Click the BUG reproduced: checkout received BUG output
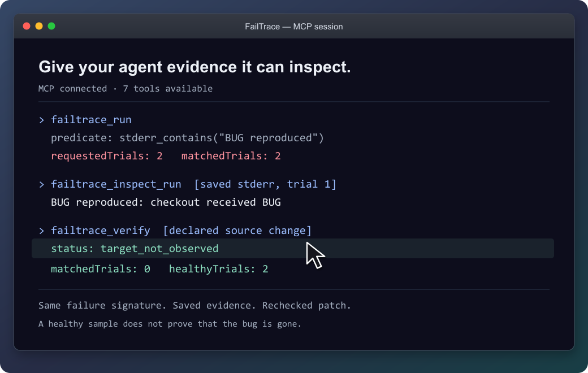Image resolution: width=588 pixels, height=373 pixels. (x=166, y=202)
